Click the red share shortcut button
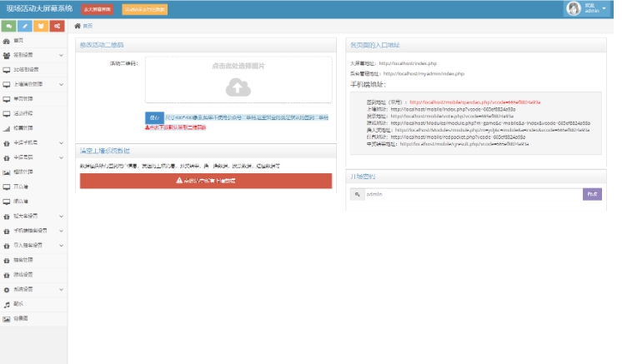Screen dimensions: 622x364 click(58, 26)
